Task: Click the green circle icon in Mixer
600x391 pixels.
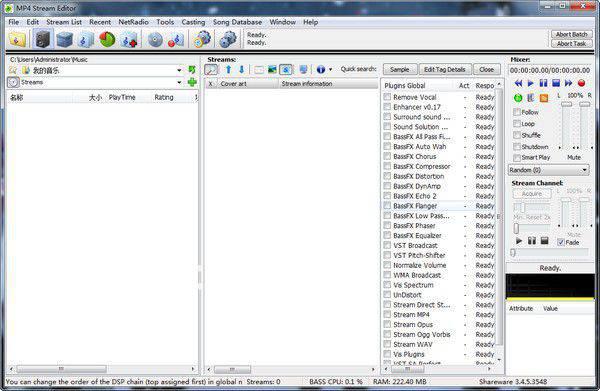Action: pos(518,98)
